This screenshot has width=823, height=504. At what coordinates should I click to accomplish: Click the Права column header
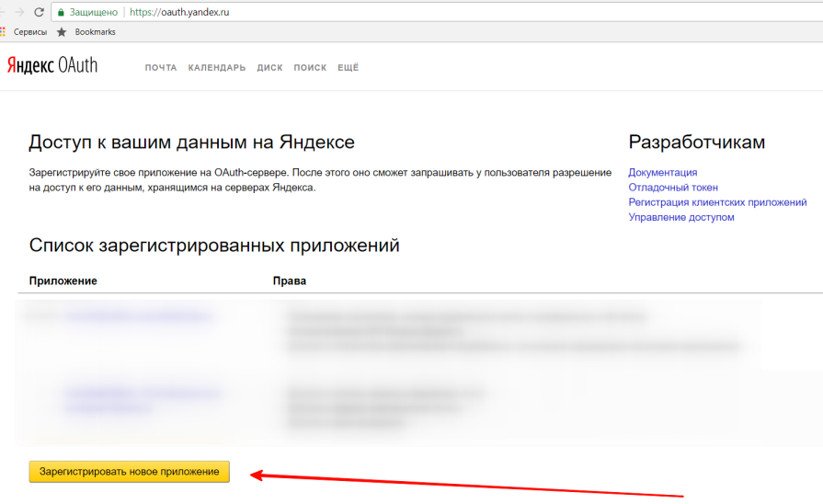pyautogui.click(x=290, y=281)
